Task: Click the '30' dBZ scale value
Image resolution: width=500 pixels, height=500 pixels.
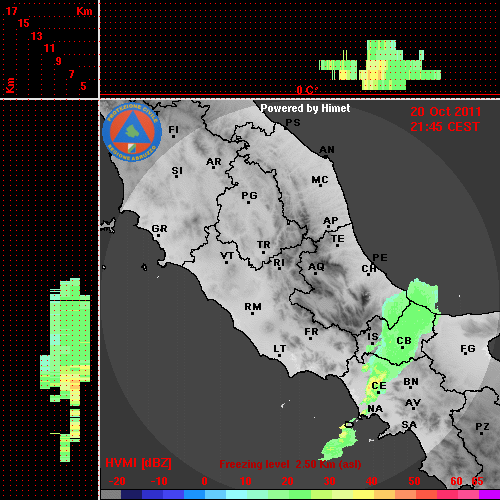Action: [x=329, y=481]
